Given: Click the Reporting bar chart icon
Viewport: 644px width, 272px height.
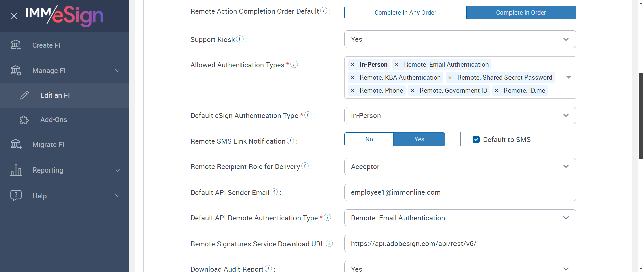Looking at the screenshot, I should point(16,170).
